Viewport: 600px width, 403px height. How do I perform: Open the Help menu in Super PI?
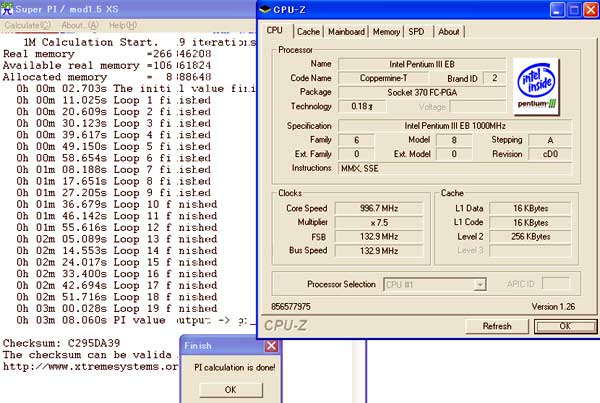123,25
